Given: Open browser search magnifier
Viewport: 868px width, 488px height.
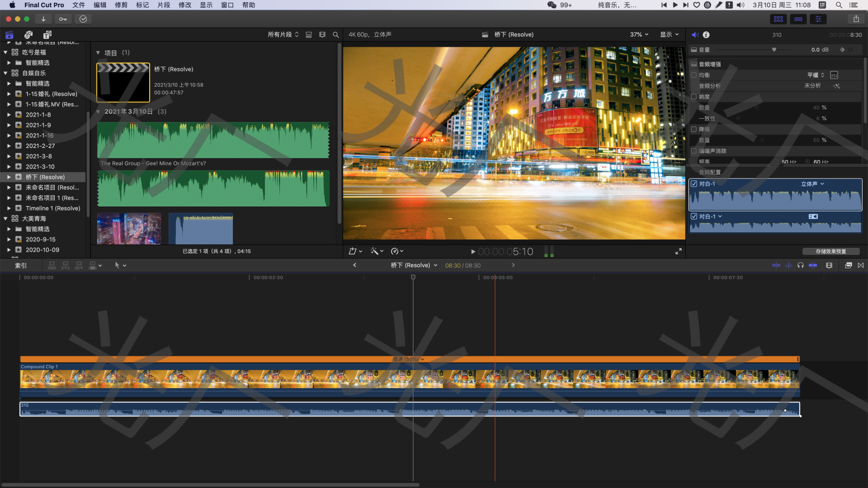Looking at the screenshot, I should (x=336, y=35).
